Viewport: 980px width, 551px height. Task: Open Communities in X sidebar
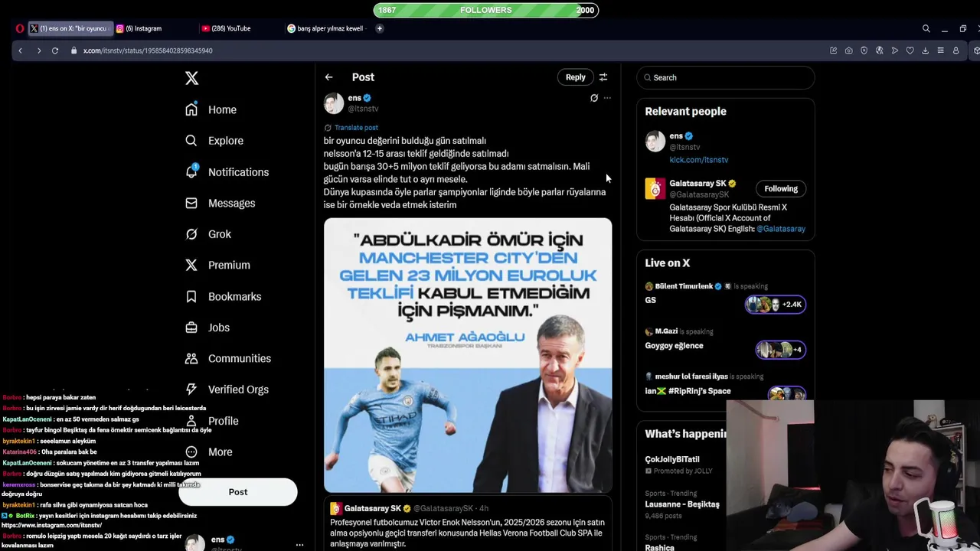pyautogui.click(x=228, y=358)
